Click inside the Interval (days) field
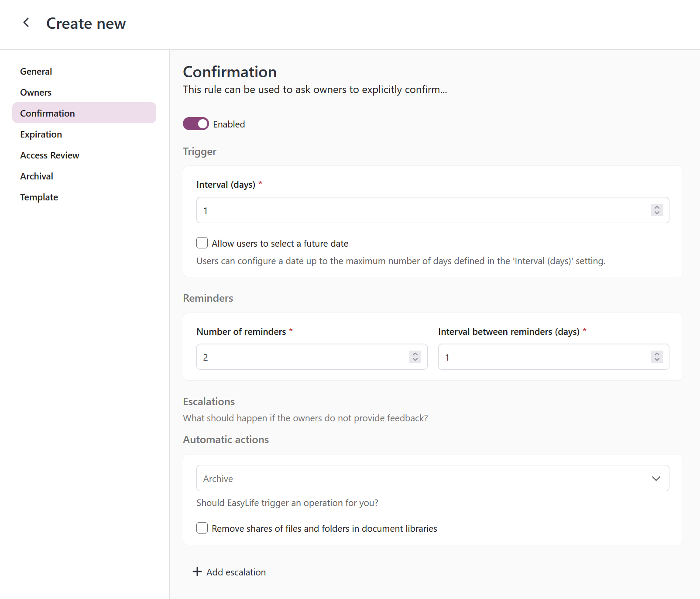The width and height of the screenshot is (700, 599). pyautogui.click(x=393, y=210)
